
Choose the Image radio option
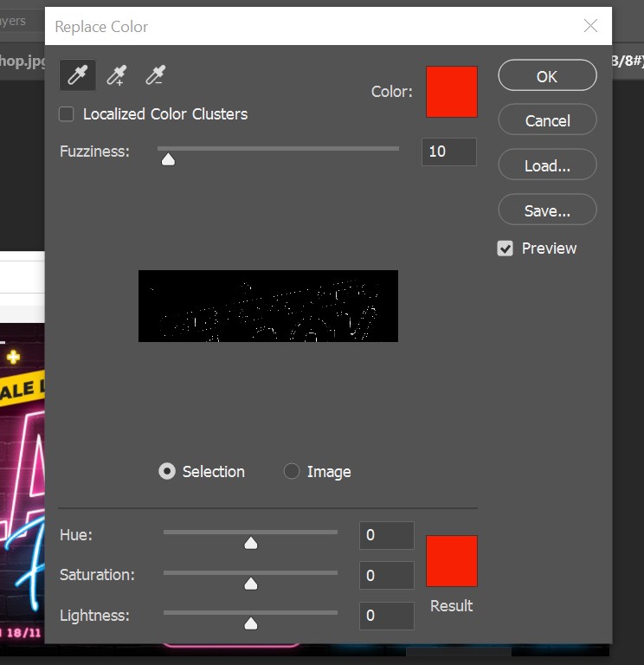pyautogui.click(x=292, y=472)
